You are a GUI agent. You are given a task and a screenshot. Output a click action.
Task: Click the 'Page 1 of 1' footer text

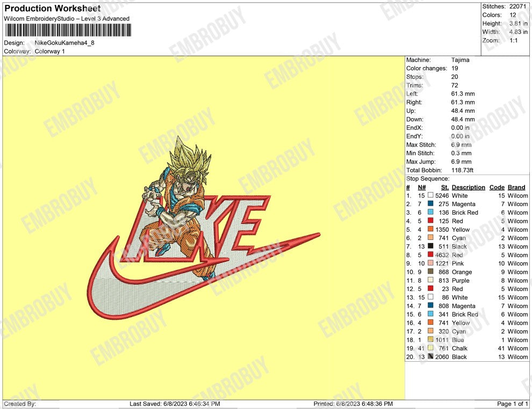[512, 404]
